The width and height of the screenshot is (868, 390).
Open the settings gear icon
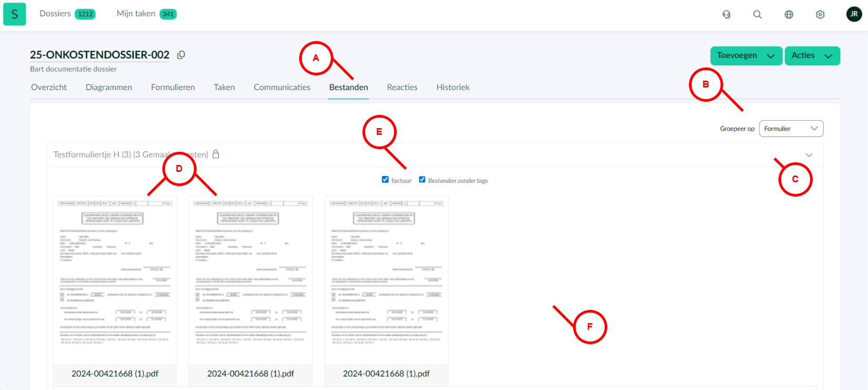(820, 15)
